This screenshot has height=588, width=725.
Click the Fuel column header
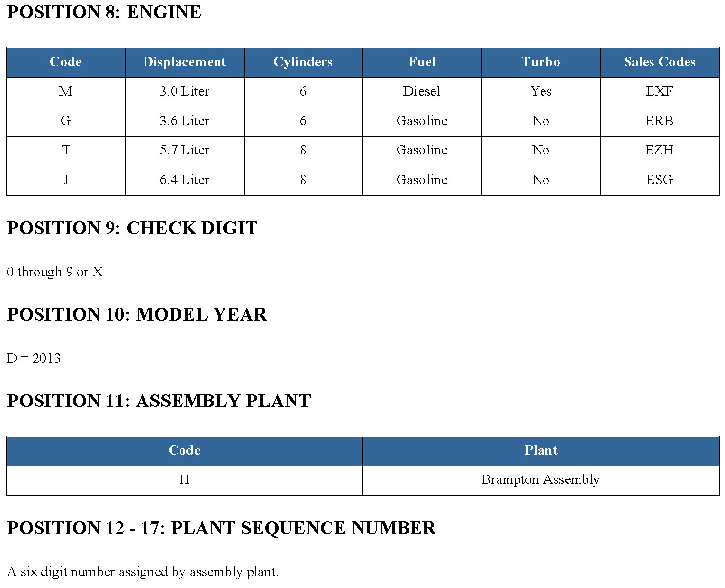click(x=422, y=62)
